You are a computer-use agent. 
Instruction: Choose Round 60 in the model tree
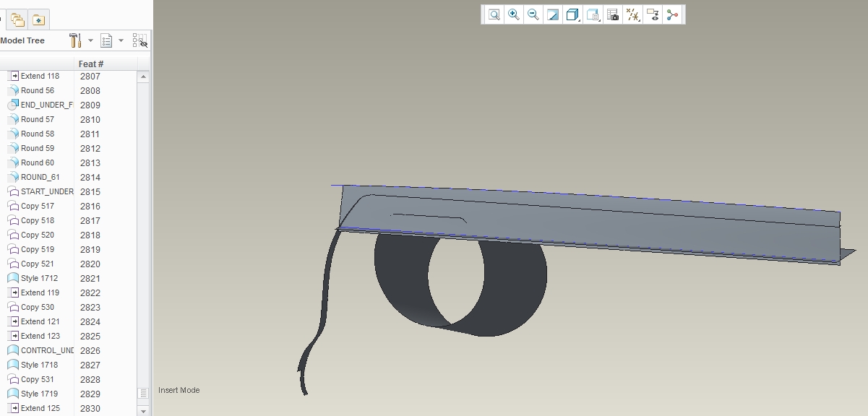37,162
